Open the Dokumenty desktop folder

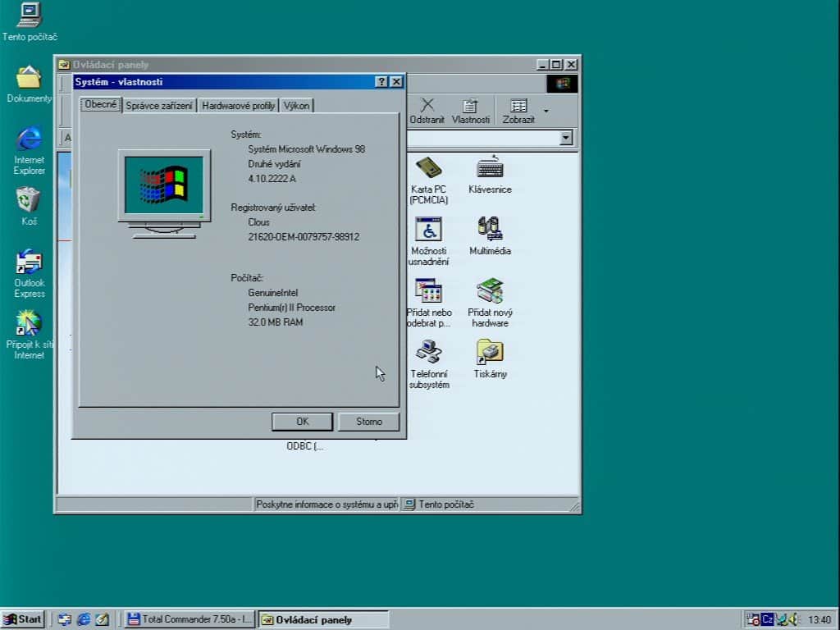(x=29, y=84)
